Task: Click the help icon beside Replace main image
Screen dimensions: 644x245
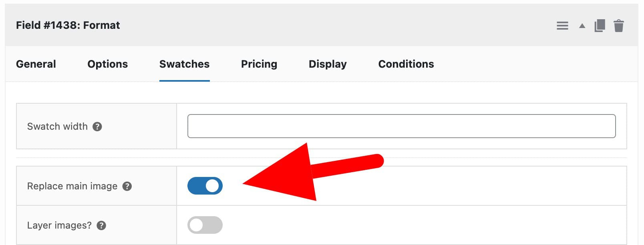Action: [127, 186]
